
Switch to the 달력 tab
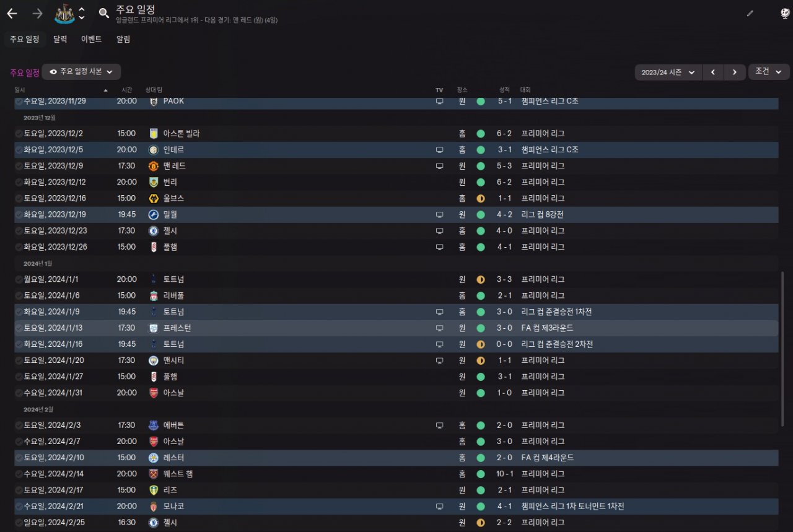[60, 39]
